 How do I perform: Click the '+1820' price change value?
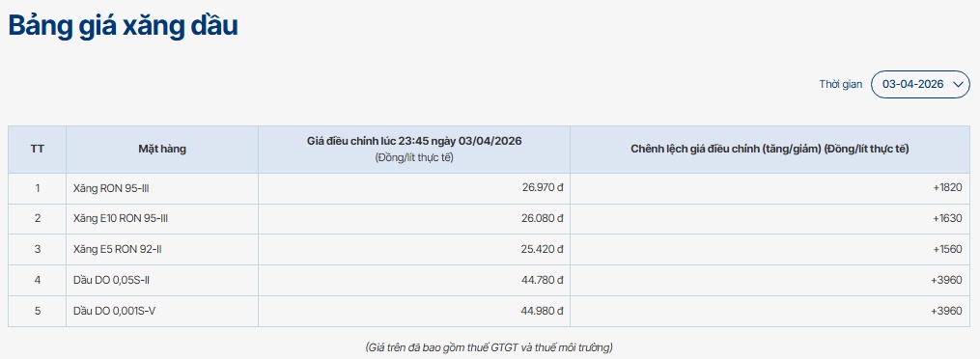click(947, 188)
